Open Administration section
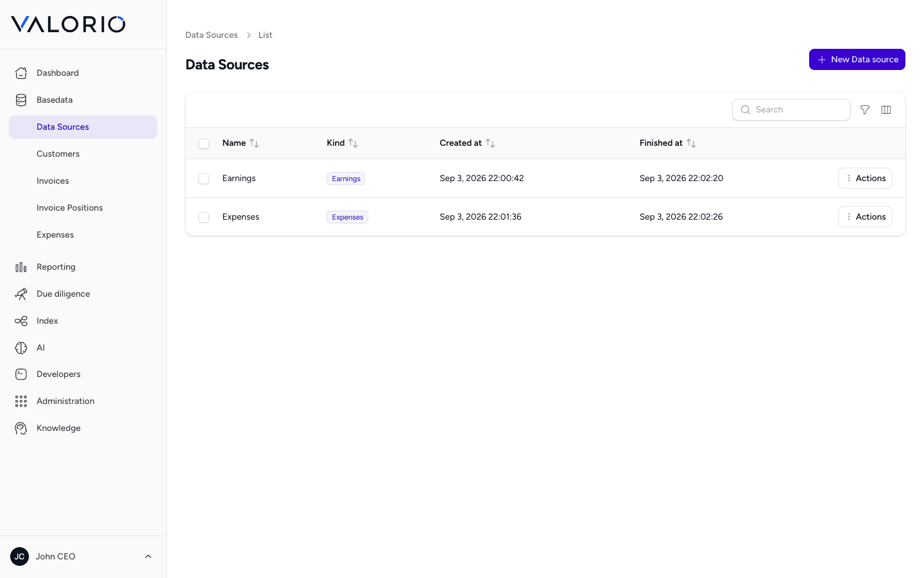This screenshot has height=578, width=924. pos(83,401)
